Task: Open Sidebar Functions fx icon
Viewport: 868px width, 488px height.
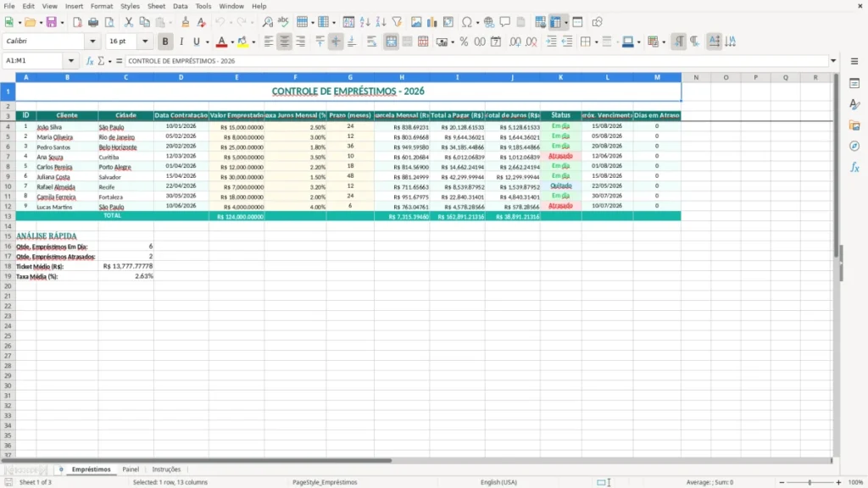Action: [x=854, y=167]
